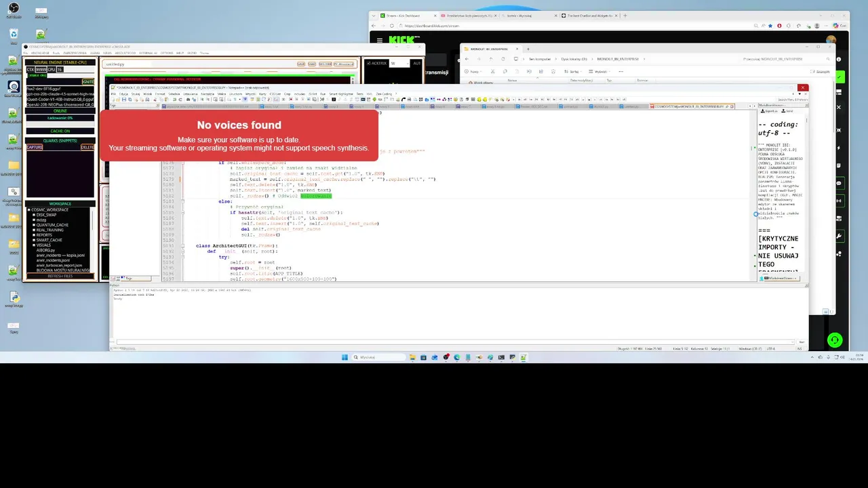Collapse fold marker at line 5183 else

coord(182,201)
